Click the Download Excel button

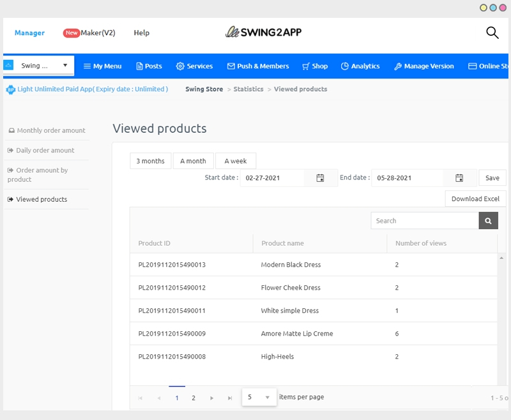475,199
